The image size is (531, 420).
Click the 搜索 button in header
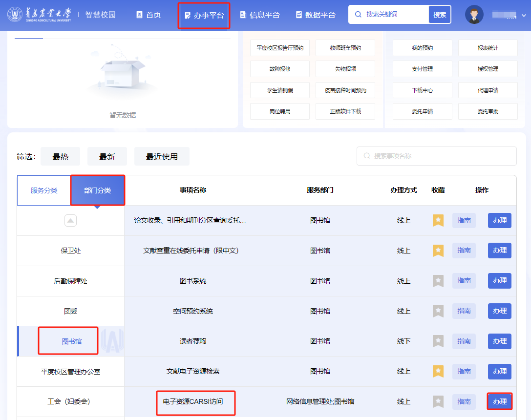[440, 15]
